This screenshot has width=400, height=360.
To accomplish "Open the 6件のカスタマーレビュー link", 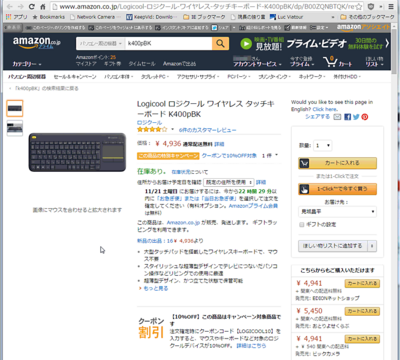I will click(207, 130).
